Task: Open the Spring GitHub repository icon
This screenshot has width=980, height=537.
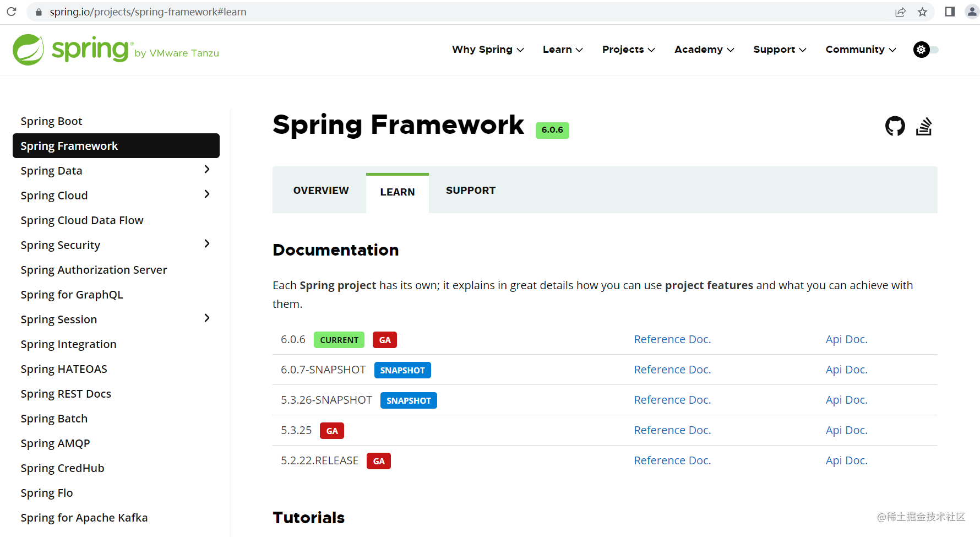Action: (x=895, y=126)
